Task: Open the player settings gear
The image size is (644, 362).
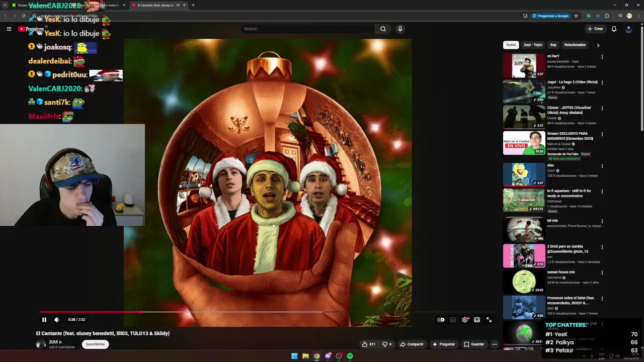Action: pyautogui.click(x=465, y=320)
